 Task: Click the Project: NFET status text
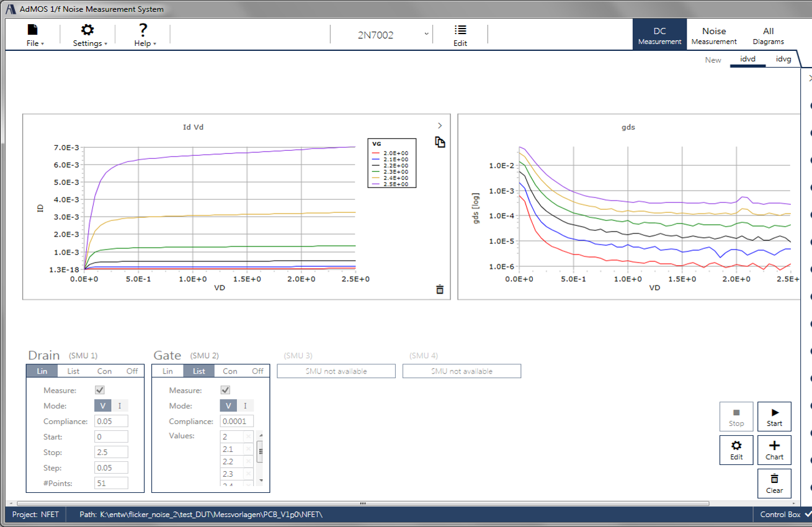pyautogui.click(x=35, y=515)
